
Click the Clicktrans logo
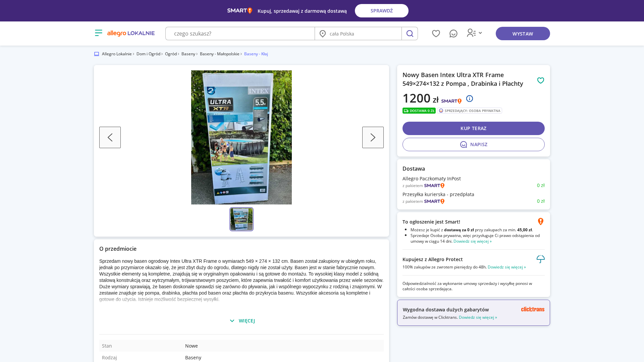point(533,309)
